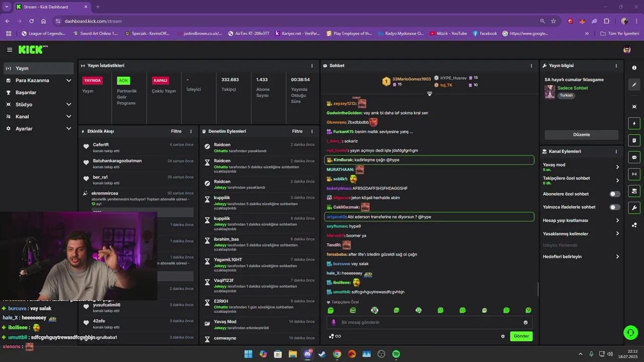Collapse chat leaderboard with the arrow handle
The image size is (644, 362).
click(x=430, y=94)
